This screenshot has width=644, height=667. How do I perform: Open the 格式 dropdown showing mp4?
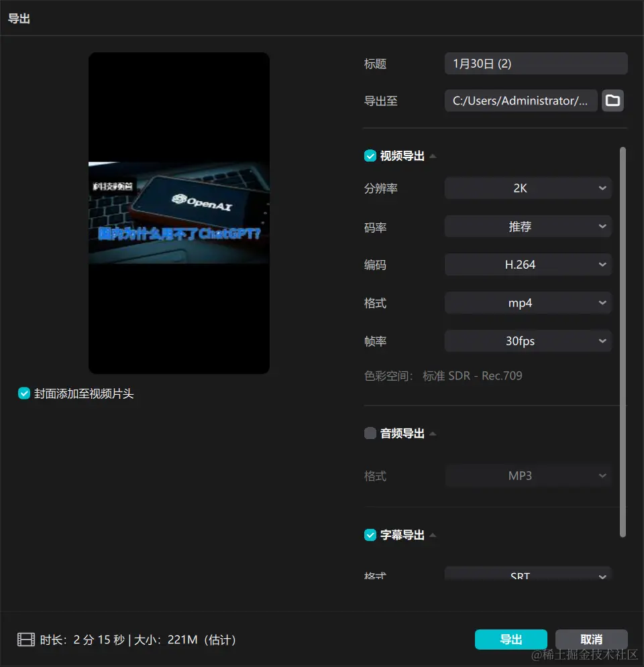(528, 302)
